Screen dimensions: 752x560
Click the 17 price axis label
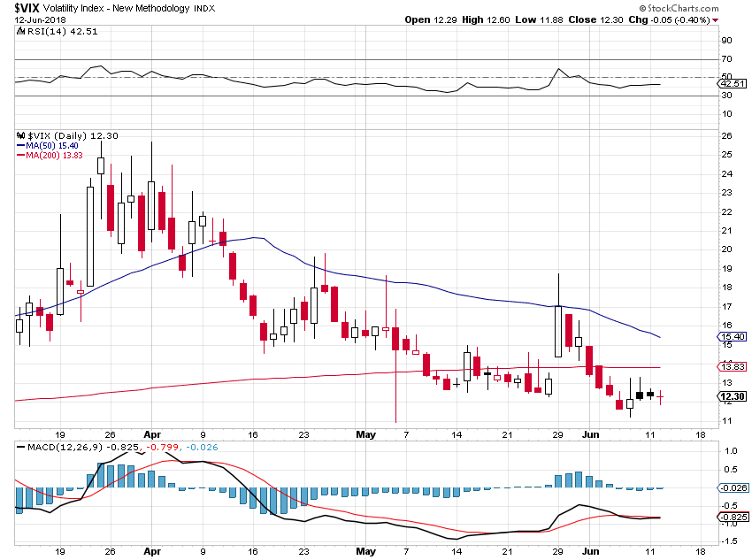pos(727,306)
